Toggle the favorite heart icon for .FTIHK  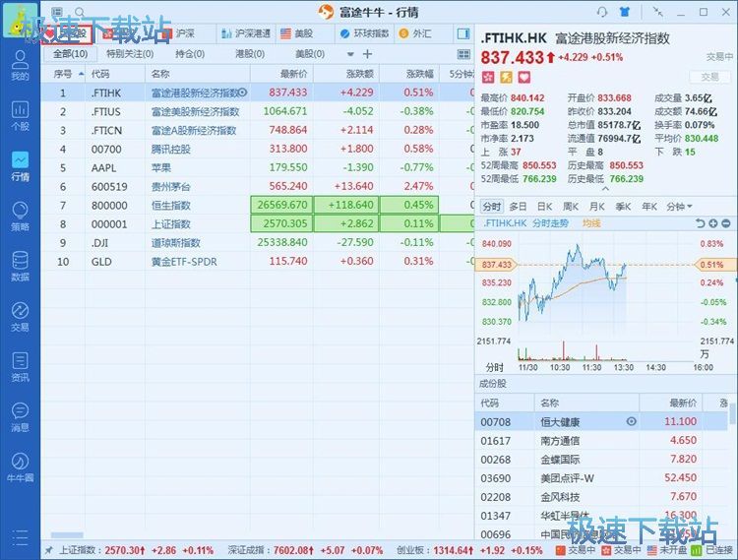[523, 77]
